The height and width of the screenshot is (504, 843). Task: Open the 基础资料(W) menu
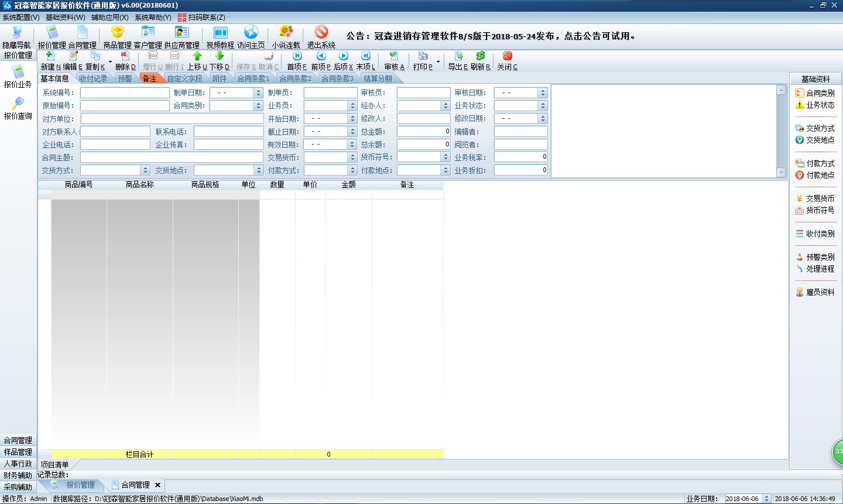coord(66,18)
